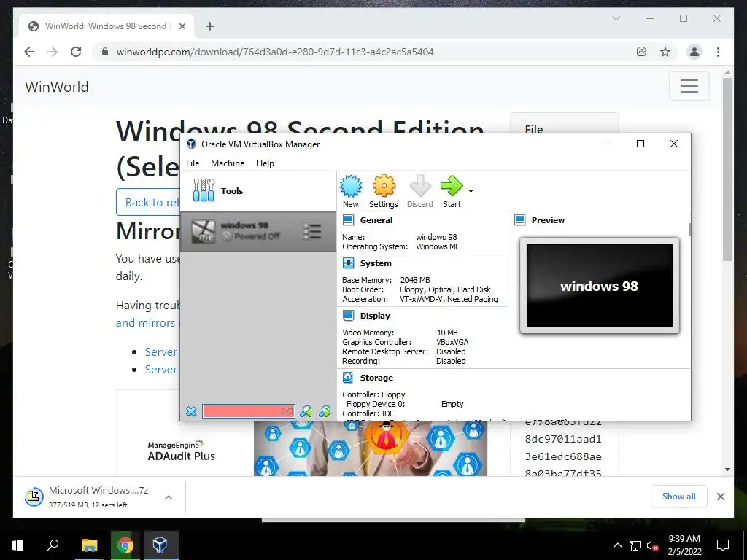The height and width of the screenshot is (560, 747).
Task: Open taskbar search magnifier
Action: click(x=53, y=545)
